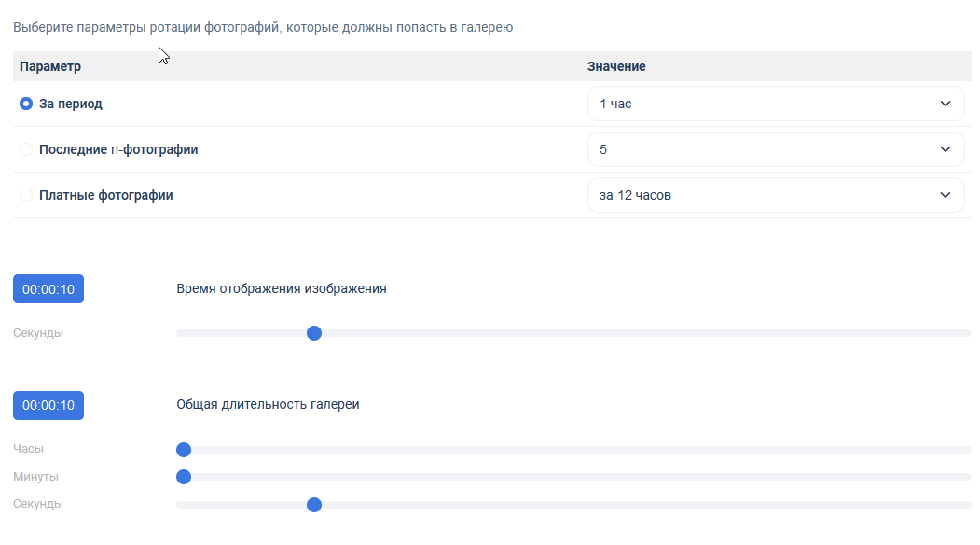This screenshot has width=980, height=545.
Task: Click time badge beside 'Время отображения изображения'
Action: click(x=48, y=289)
